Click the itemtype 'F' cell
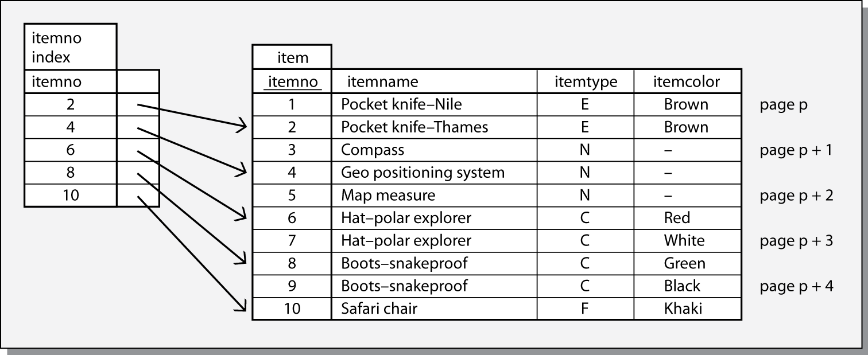This screenshot has height=355, width=868. click(x=585, y=309)
